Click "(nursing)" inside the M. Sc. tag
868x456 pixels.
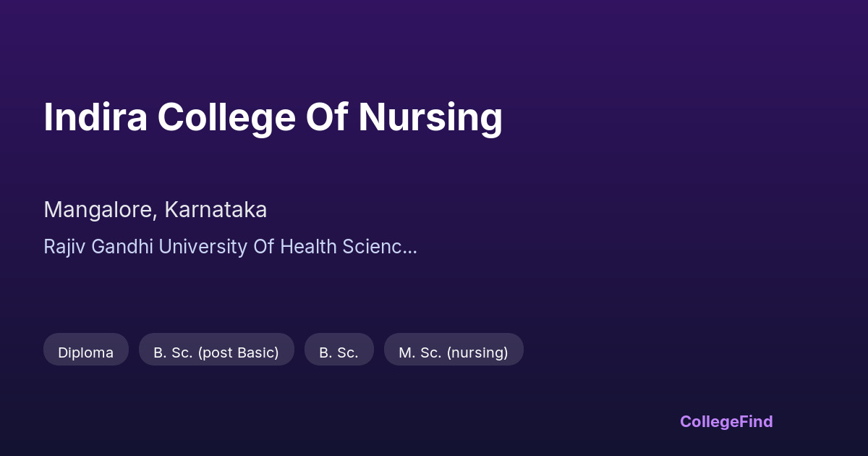[x=477, y=352]
